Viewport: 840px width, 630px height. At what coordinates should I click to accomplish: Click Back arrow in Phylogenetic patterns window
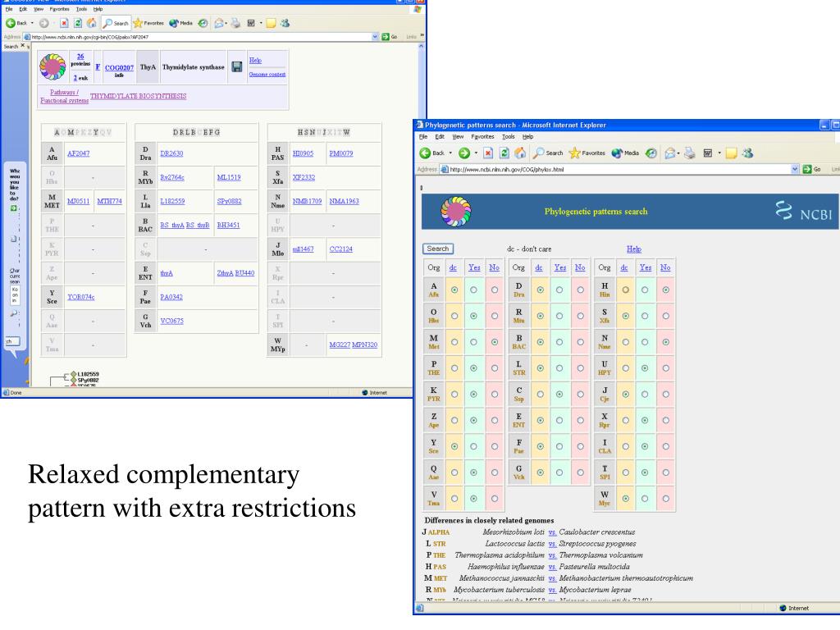click(426, 153)
